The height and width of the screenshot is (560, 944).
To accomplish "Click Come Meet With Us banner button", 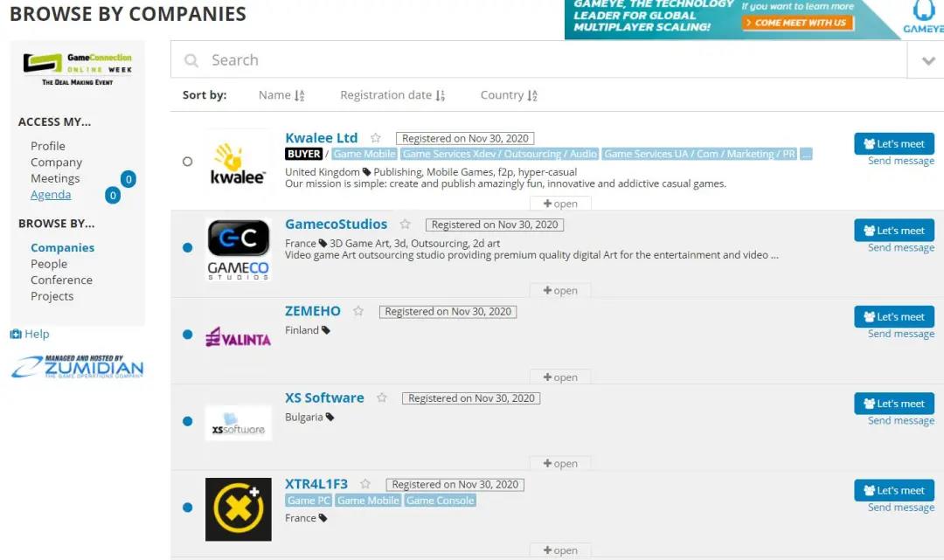I will (x=798, y=23).
